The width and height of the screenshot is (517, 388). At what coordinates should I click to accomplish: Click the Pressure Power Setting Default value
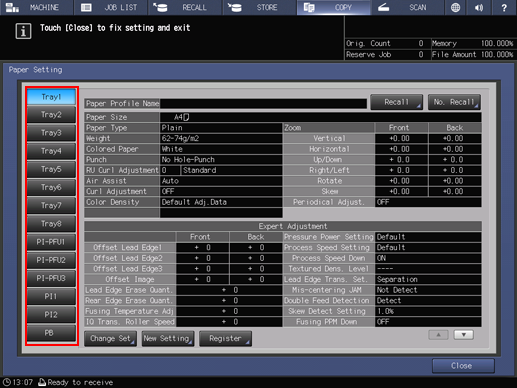point(428,237)
